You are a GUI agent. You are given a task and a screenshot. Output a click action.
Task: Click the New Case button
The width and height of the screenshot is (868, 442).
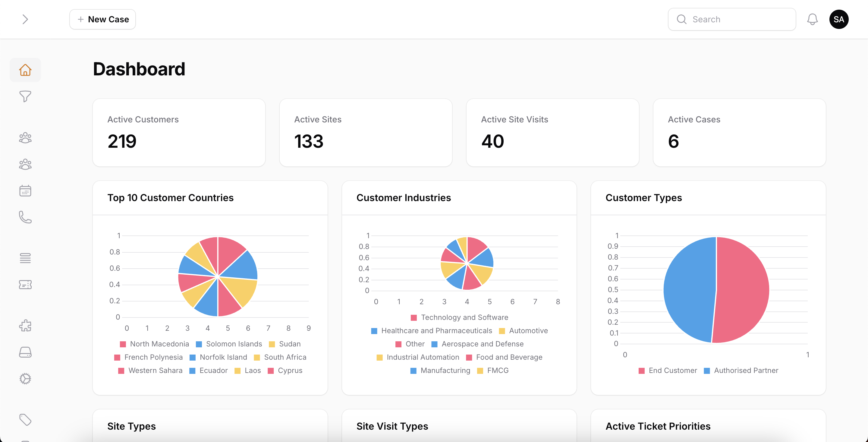pos(102,19)
